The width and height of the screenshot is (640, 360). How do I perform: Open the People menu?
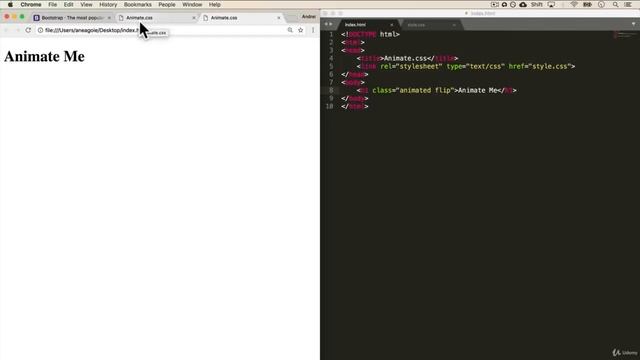(167, 4)
